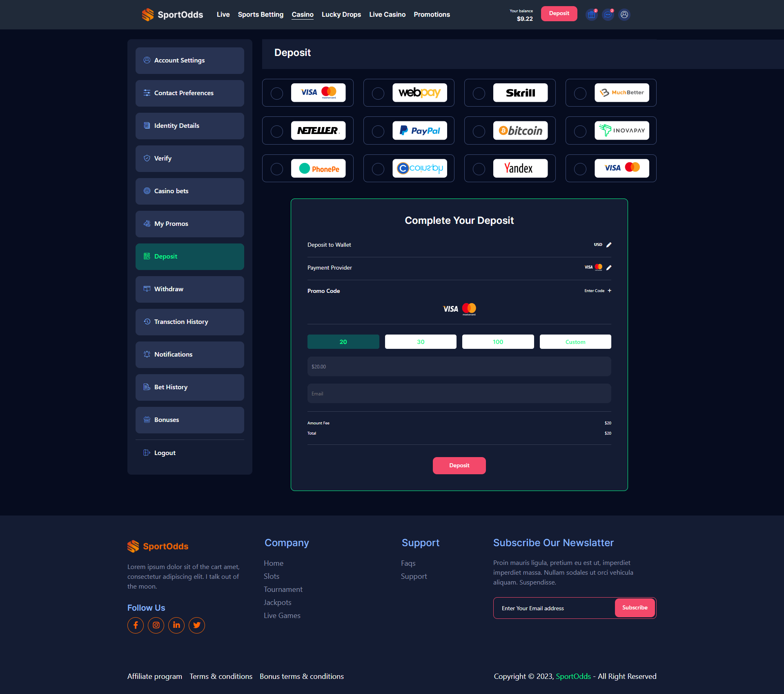The height and width of the screenshot is (694, 784).
Task: Click the Skrill payment logo
Action: [521, 93]
